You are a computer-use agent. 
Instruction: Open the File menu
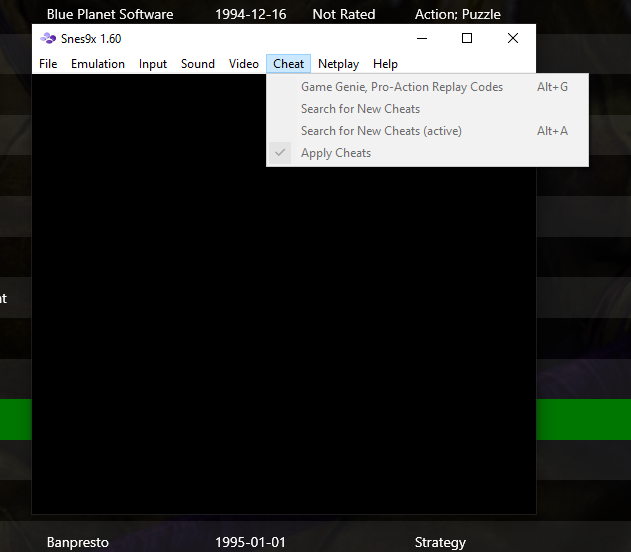pos(48,64)
